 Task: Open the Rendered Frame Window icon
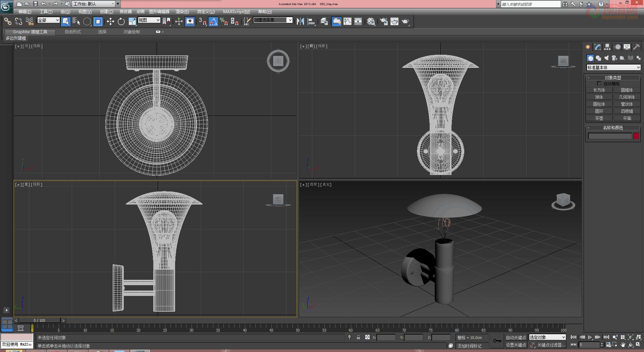[394, 21]
